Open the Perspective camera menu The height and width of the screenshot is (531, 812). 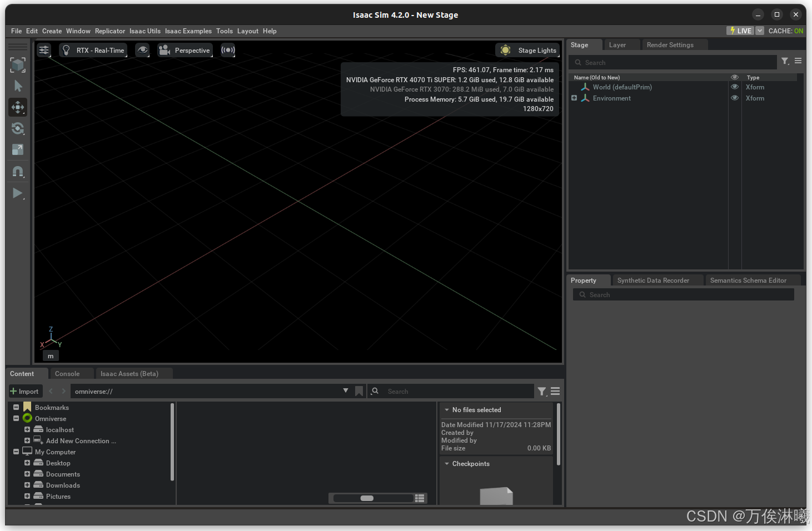[x=185, y=50]
